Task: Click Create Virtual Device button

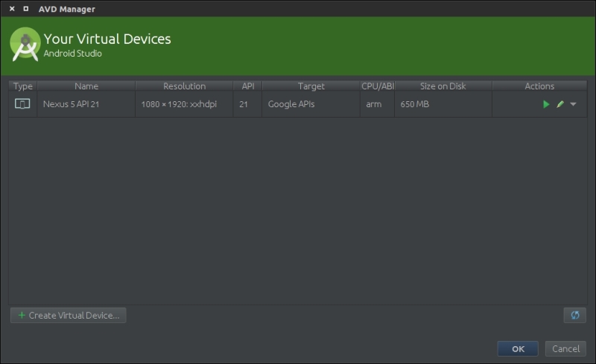Action: pyautogui.click(x=69, y=316)
